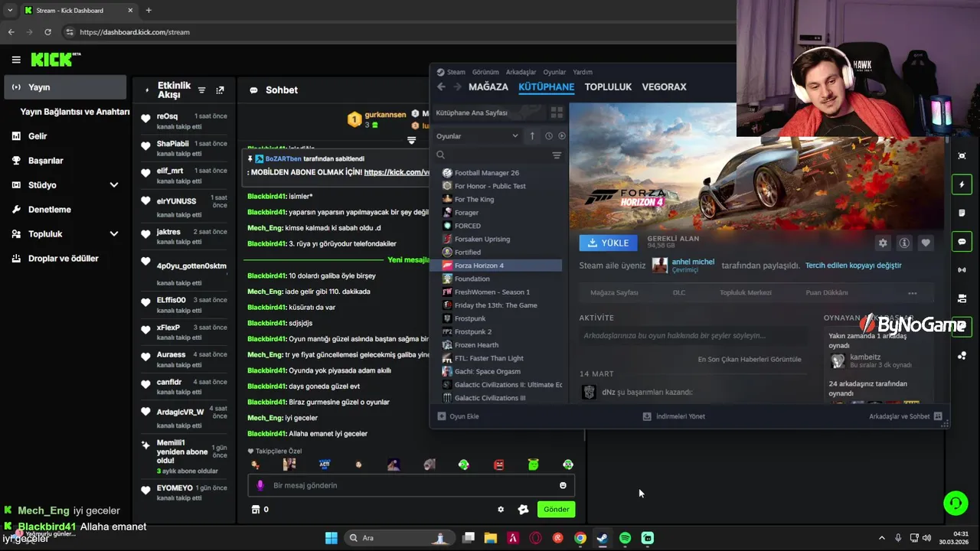980x551 pixels.
Task: Open the DLC tab for the game
Action: [x=679, y=293]
